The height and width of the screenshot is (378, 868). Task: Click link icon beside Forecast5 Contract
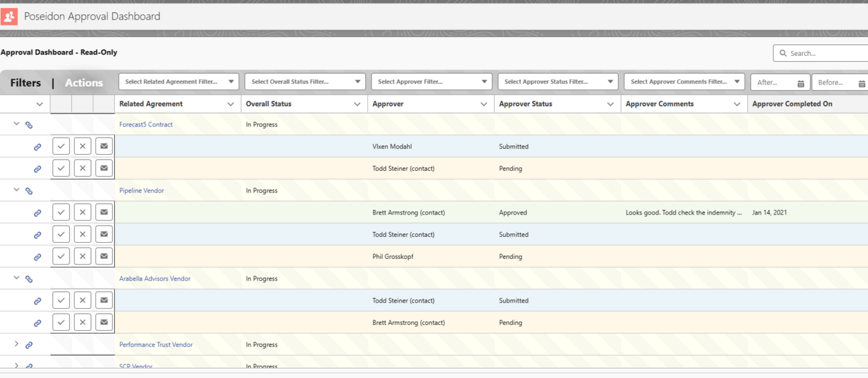pos(29,125)
